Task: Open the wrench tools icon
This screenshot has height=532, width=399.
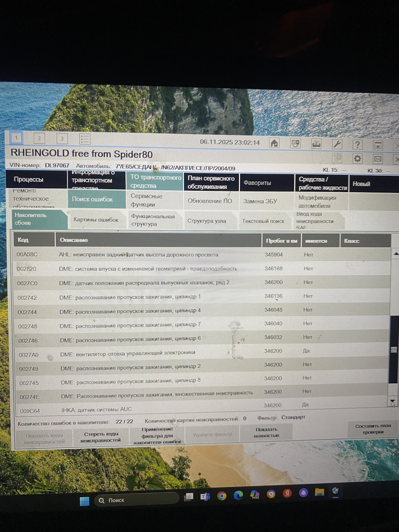Action: [x=337, y=144]
